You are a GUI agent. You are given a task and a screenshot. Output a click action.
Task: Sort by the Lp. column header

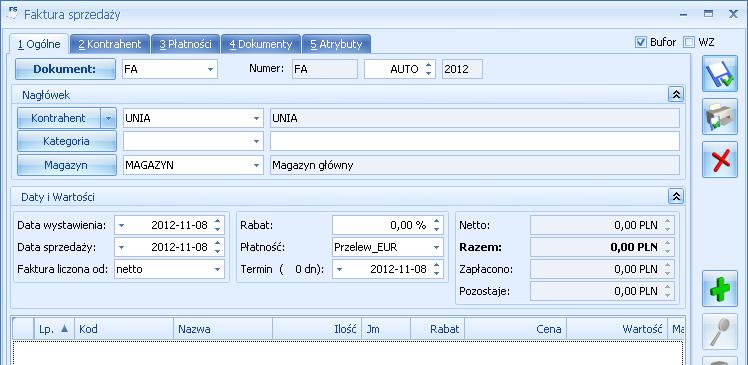pos(54,329)
